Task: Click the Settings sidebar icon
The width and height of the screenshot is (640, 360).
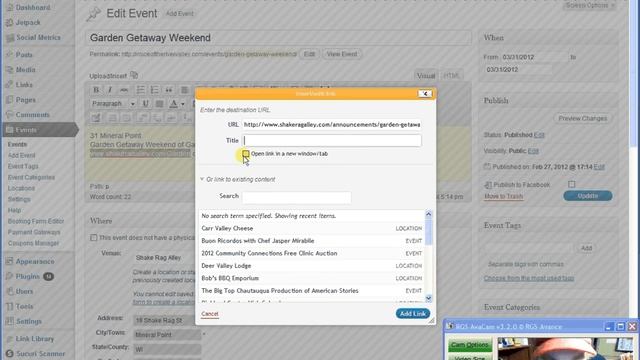Action: (9, 322)
